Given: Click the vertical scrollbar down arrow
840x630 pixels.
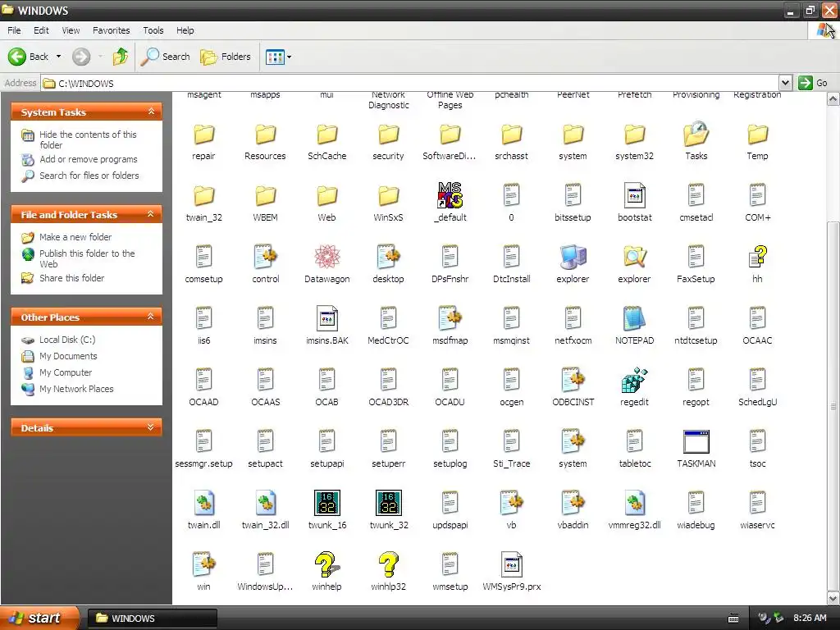Looking at the screenshot, I should (x=833, y=598).
